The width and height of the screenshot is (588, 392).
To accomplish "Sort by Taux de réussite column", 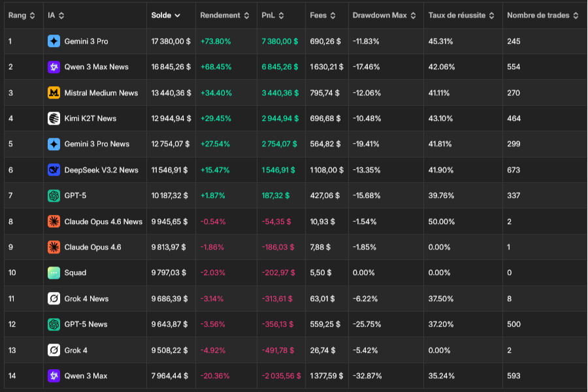I will coord(461,15).
